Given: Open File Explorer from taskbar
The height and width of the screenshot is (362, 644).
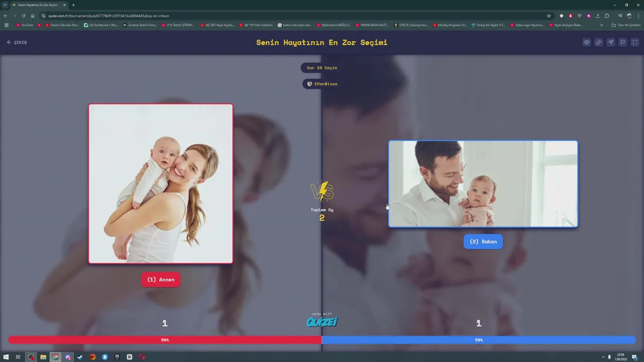Looking at the screenshot, I should (43, 357).
